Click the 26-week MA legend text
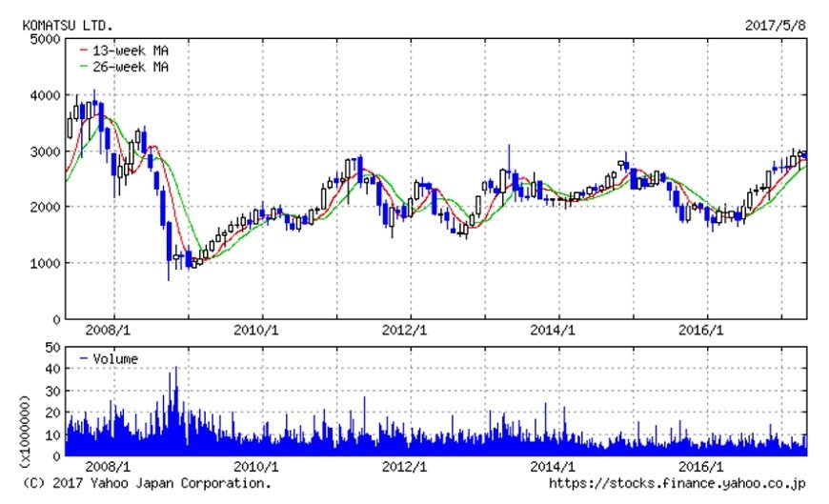 click(x=127, y=67)
